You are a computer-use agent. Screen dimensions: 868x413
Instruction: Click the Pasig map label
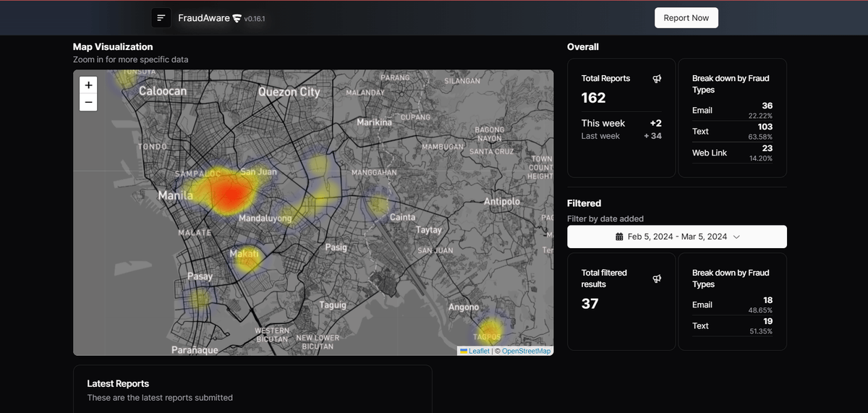pyautogui.click(x=336, y=247)
